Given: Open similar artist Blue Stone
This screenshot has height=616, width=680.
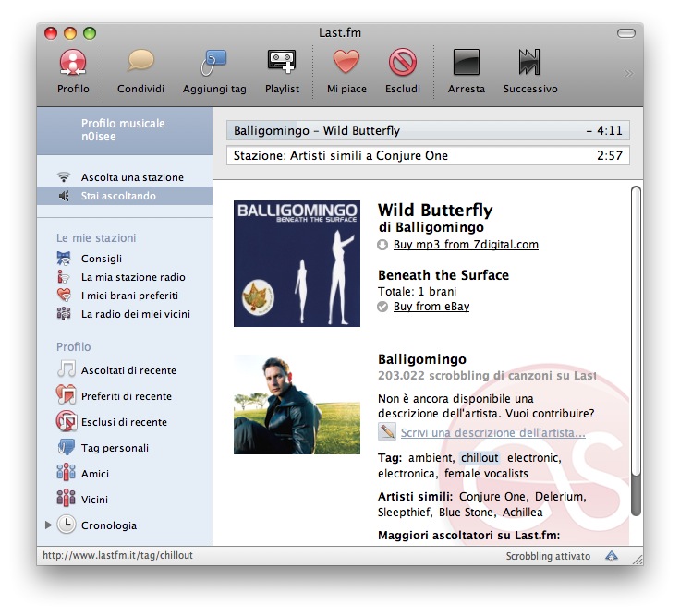Looking at the screenshot, I should [467, 512].
